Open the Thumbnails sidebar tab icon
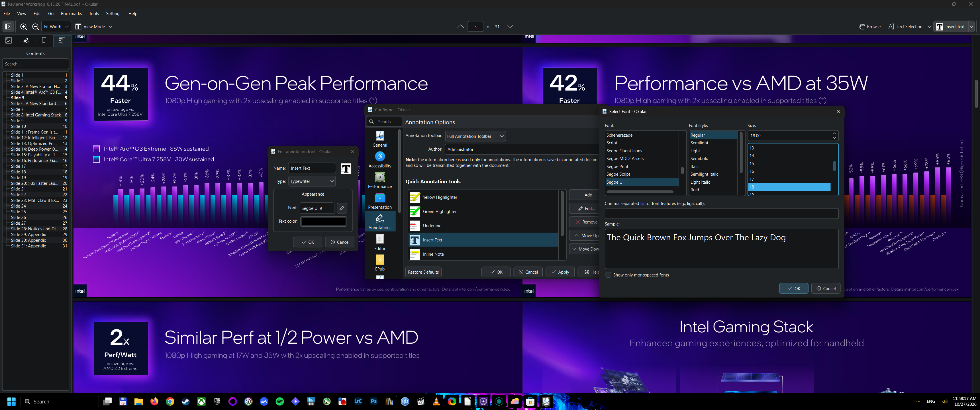The height and width of the screenshot is (410, 980). pyautogui.click(x=9, y=40)
